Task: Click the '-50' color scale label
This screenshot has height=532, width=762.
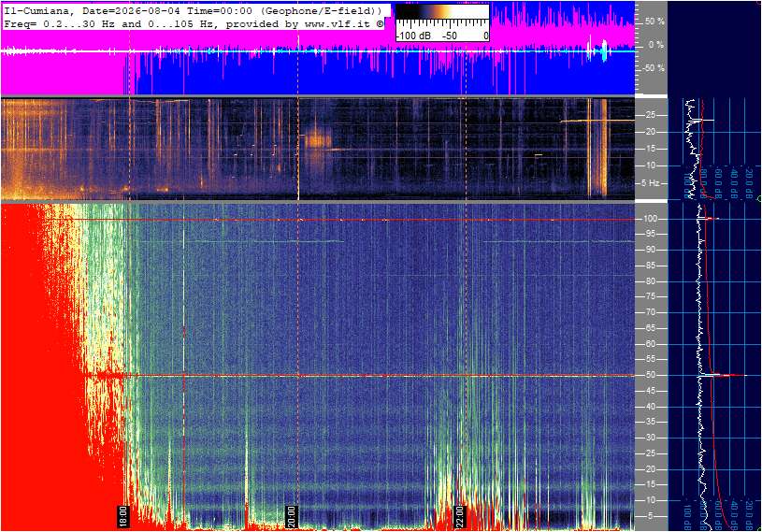Action: 450,36
